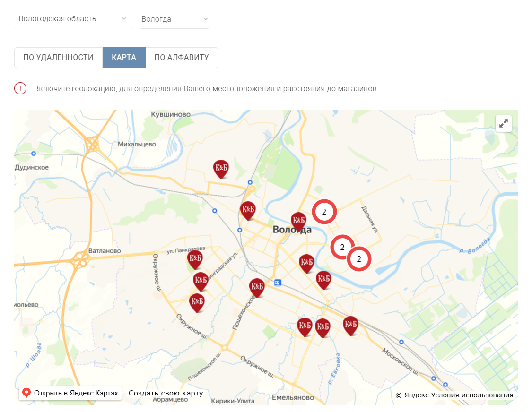Expand the map to fullscreen
This screenshot has width=532, height=412.
[x=504, y=123]
